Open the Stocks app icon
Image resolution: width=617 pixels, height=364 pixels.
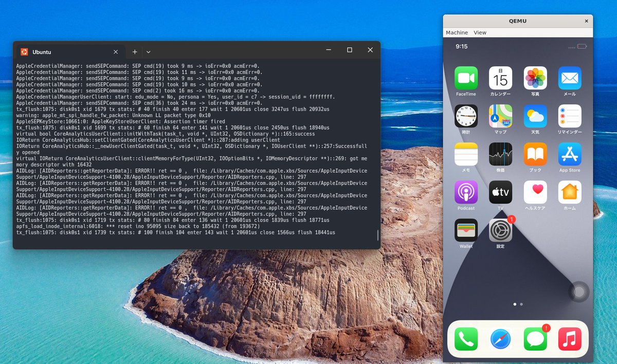[500, 154]
